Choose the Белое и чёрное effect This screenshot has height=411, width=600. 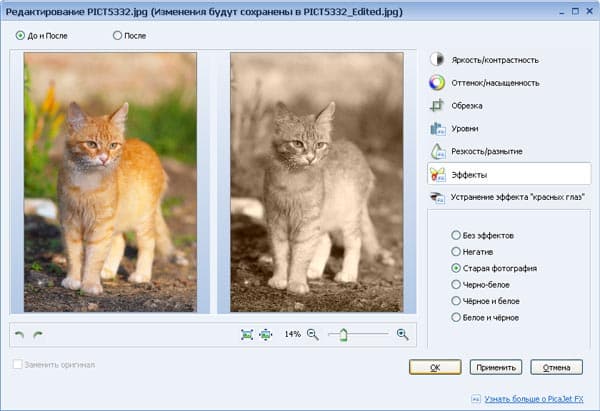(x=485, y=317)
